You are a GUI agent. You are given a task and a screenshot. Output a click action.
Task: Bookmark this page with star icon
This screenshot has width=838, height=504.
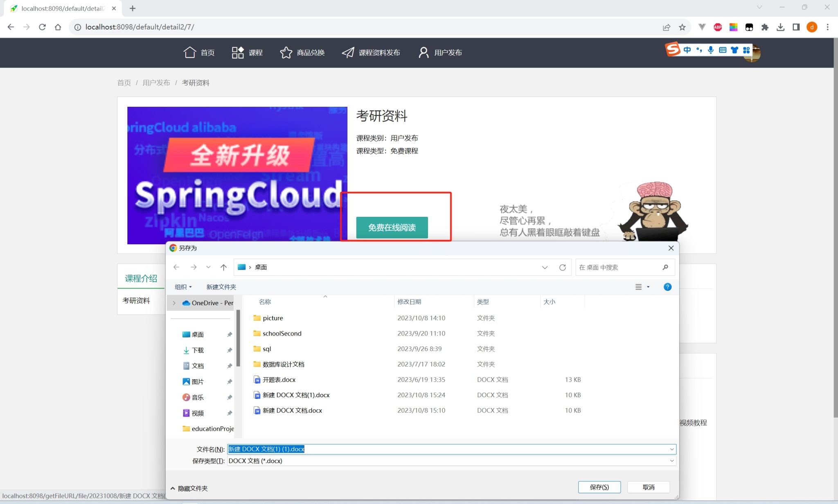[x=682, y=27]
